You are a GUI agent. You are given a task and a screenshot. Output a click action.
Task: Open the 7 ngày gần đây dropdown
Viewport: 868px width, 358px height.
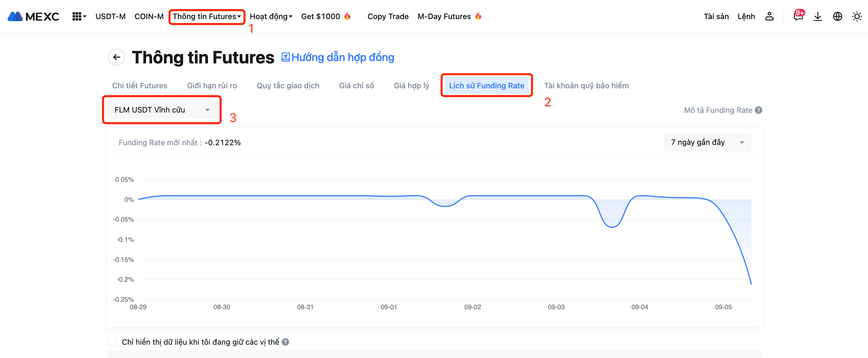707,143
